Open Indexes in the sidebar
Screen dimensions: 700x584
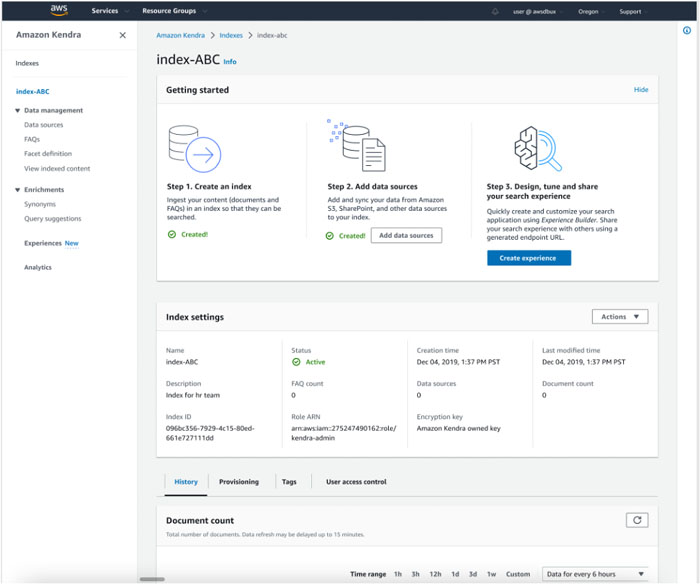27,63
